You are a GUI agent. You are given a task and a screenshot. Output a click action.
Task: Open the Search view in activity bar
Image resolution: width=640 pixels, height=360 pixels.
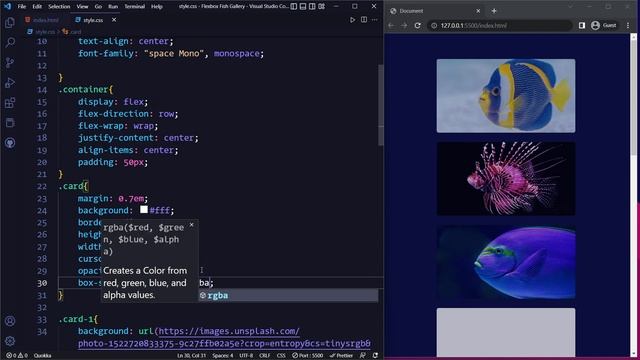click(x=10, y=42)
